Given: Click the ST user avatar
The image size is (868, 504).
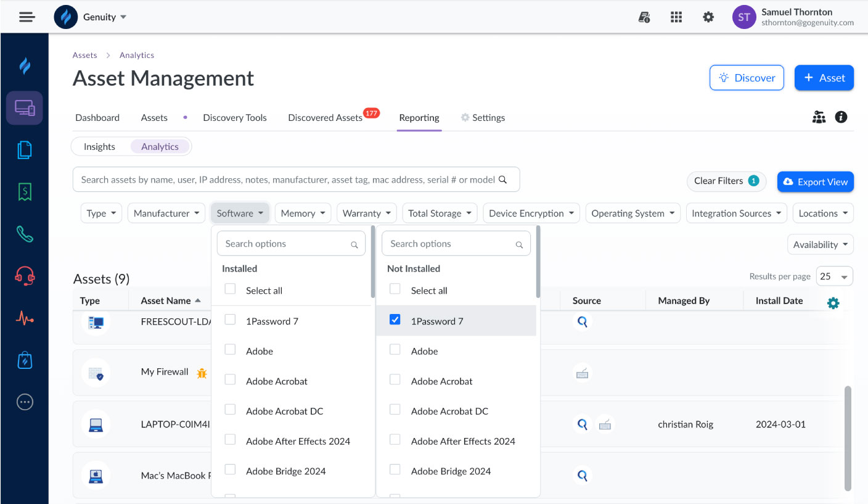Looking at the screenshot, I should tap(744, 17).
